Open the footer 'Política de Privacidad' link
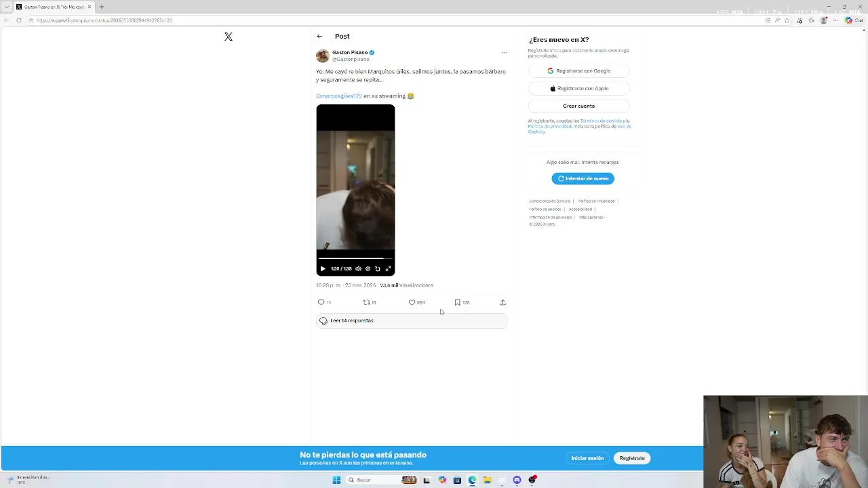This screenshot has width=868, height=488. [x=596, y=201]
